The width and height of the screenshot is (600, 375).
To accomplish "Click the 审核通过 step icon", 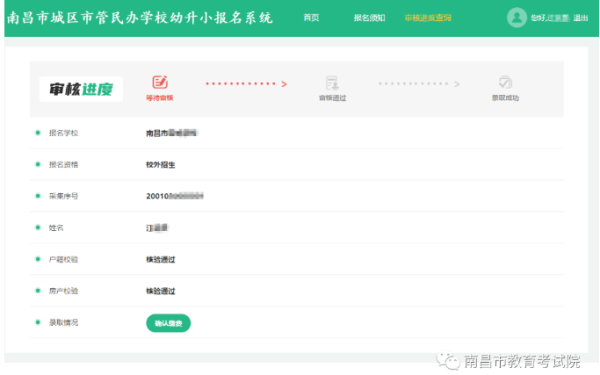I will click(332, 83).
